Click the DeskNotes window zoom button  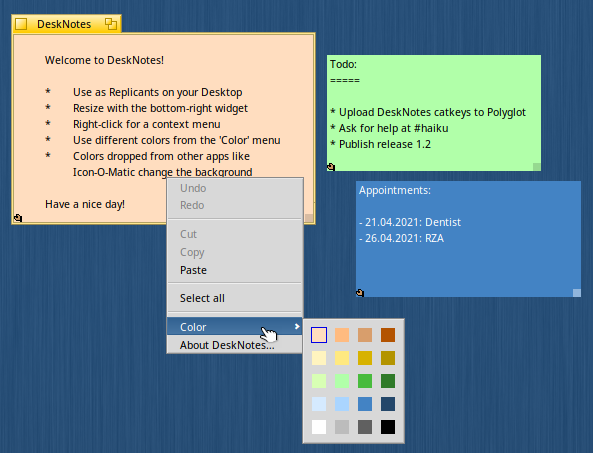tap(111, 24)
